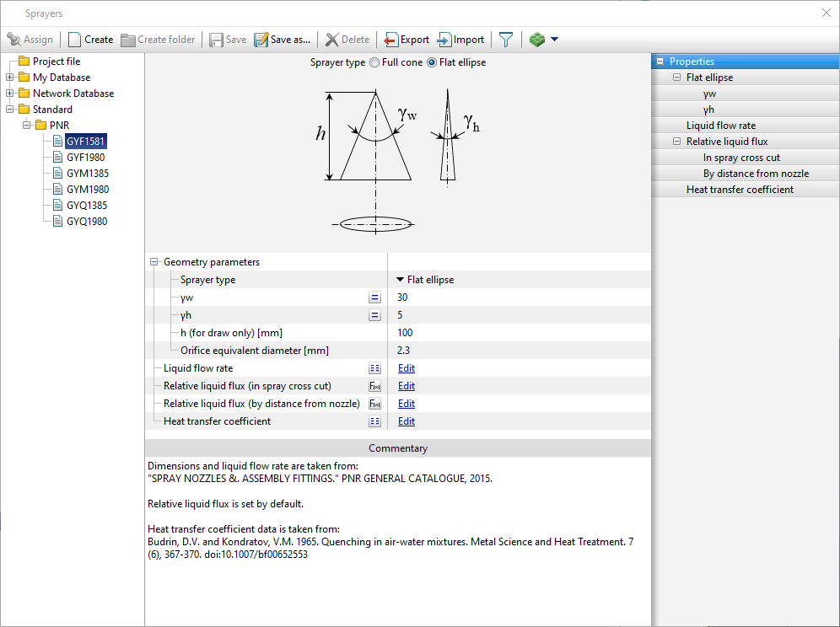Click Edit link for Liquid flow rate
840x627 pixels.
(x=407, y=368)
